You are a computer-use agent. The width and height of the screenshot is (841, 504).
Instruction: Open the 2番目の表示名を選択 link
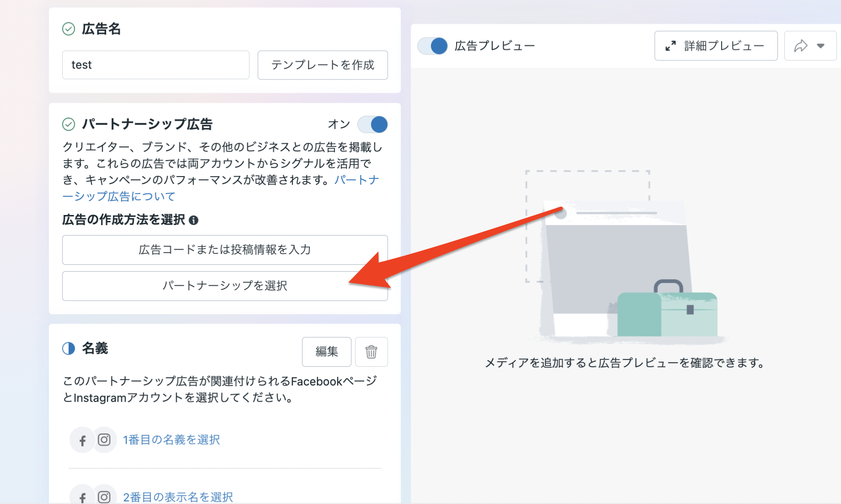coord(178,497)
